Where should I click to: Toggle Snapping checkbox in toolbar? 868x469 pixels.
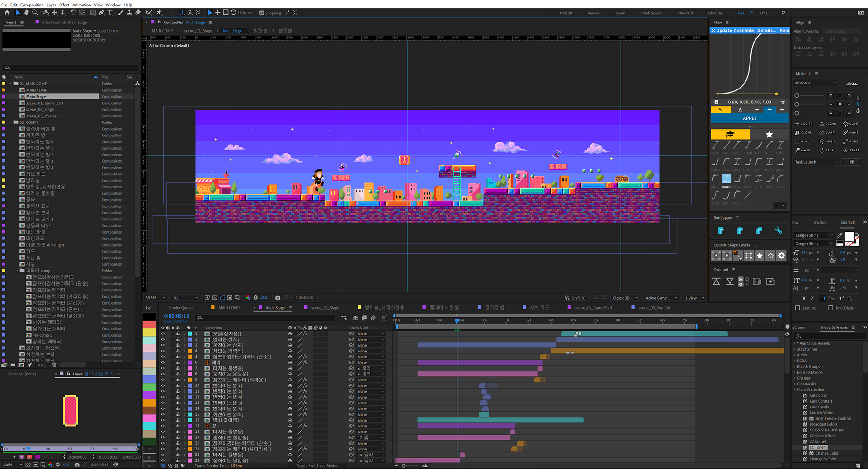point(262,13)
